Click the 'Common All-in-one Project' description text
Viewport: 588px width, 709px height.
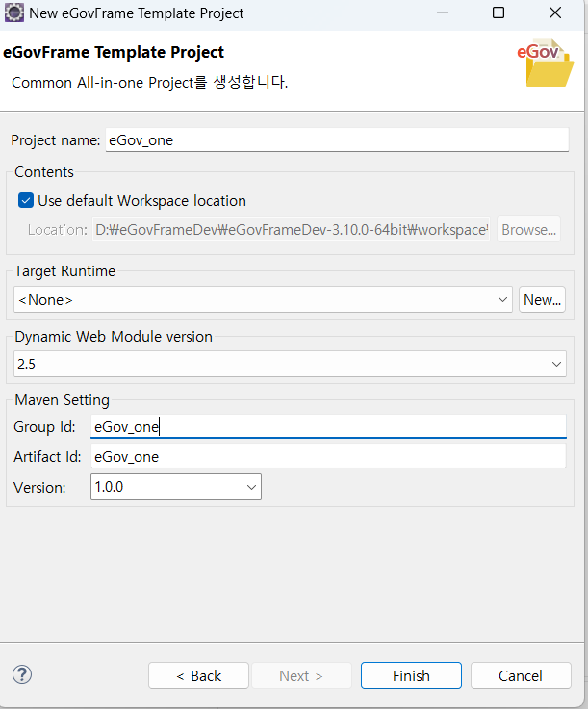click(x=150, y=83)
